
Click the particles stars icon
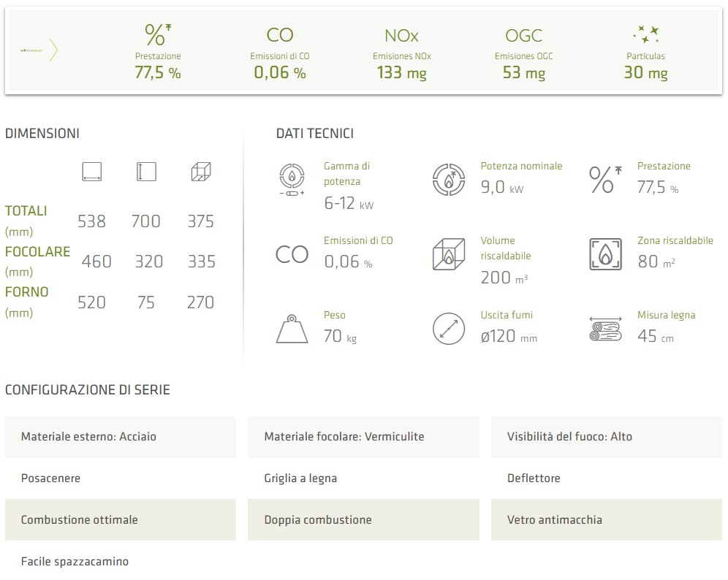[645, 34]
